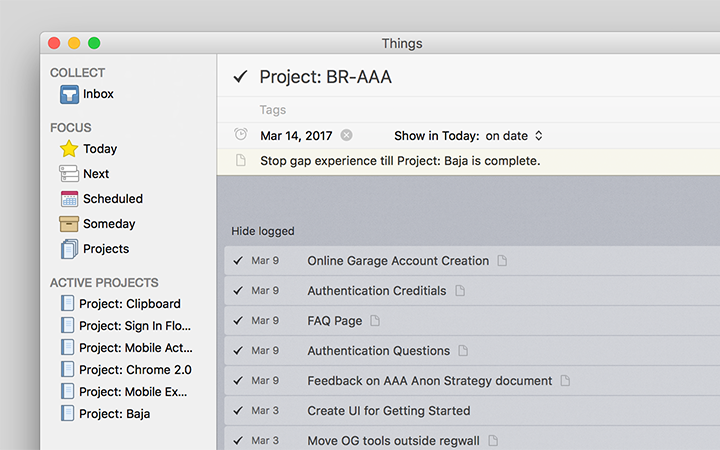Click the Project: Clipboard document icon
The width and height of the screenshot is (720, 450).
[x=68, y=304]
